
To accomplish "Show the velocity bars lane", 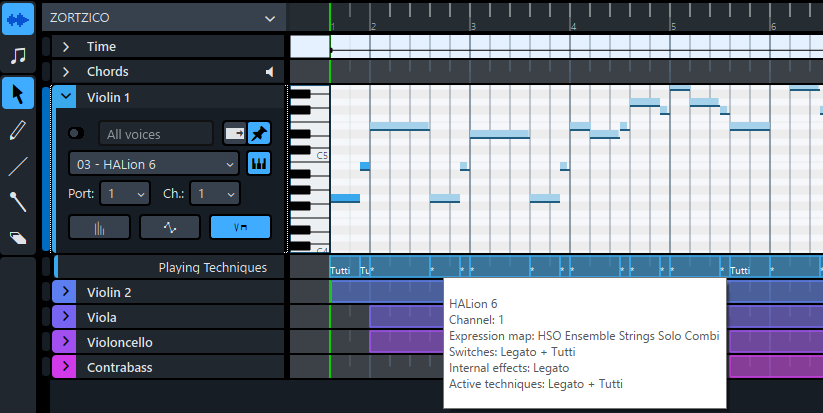I will [x=99, y=228].
